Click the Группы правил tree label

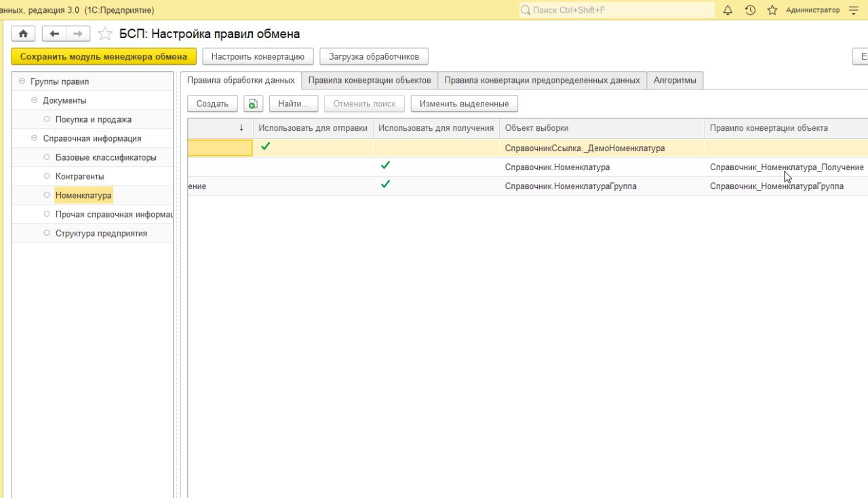(60, 81)
